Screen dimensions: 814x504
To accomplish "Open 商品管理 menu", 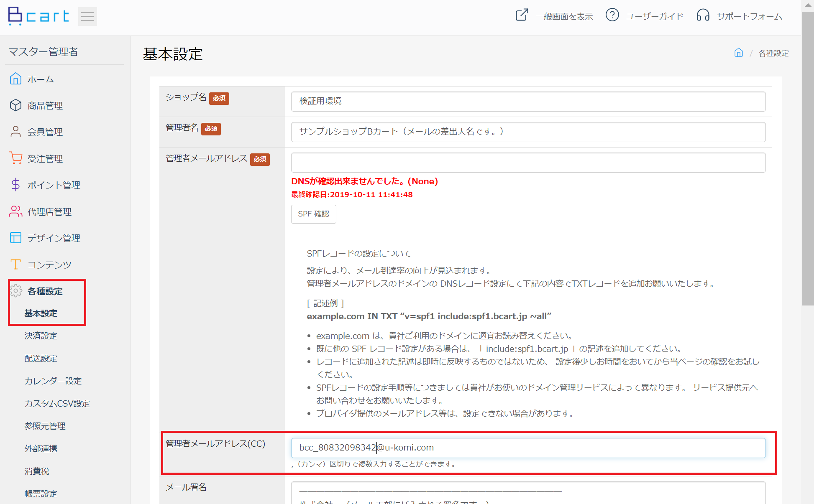I will pos(45,106).
